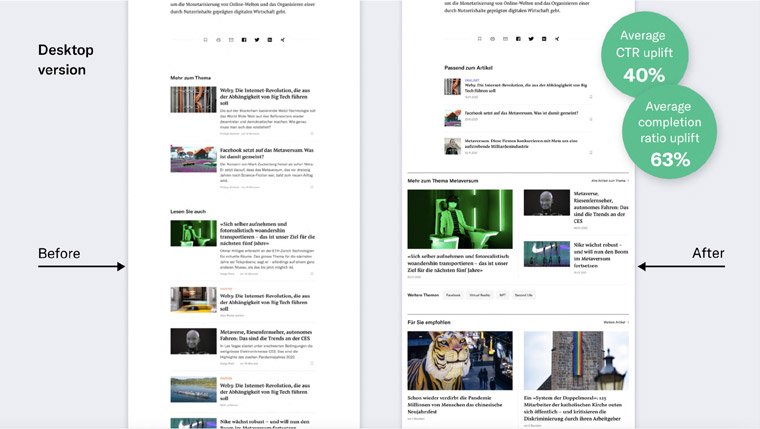This screenshot has width=760, height=429.
Task: Open Facebook setzt auf das Metaversum, Before page
Action: 267,154
